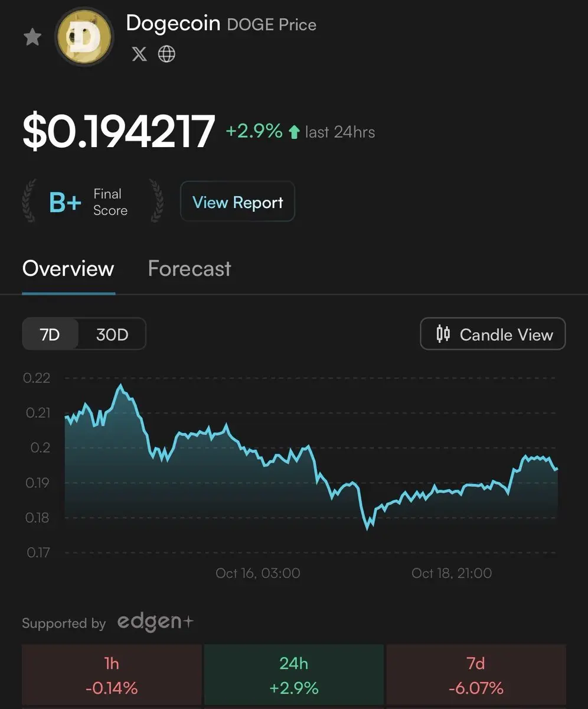Favorite Dogecoin with the star icon
Viewport: 588px width, 709px height.
pos(32,37)
